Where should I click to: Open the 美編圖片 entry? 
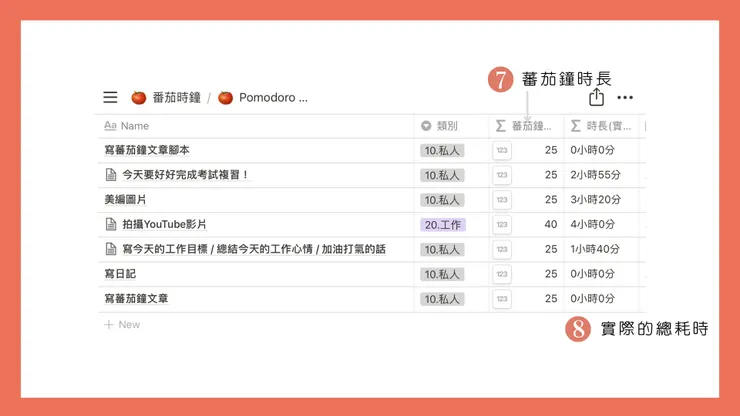[x=125, y=200]
